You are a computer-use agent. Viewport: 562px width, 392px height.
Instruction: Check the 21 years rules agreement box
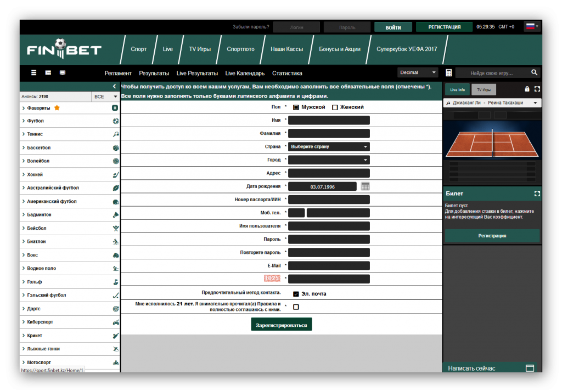[296, 307]
